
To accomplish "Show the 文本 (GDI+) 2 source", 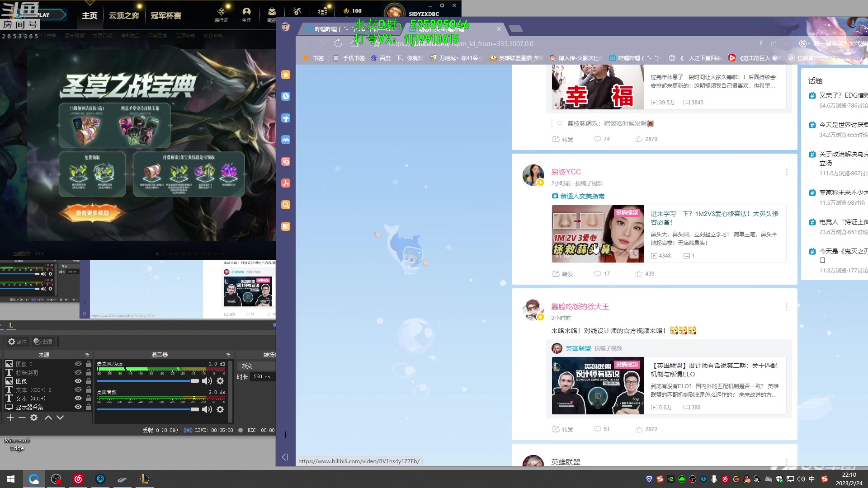I will pyautogui.click(x=78, y=389).
